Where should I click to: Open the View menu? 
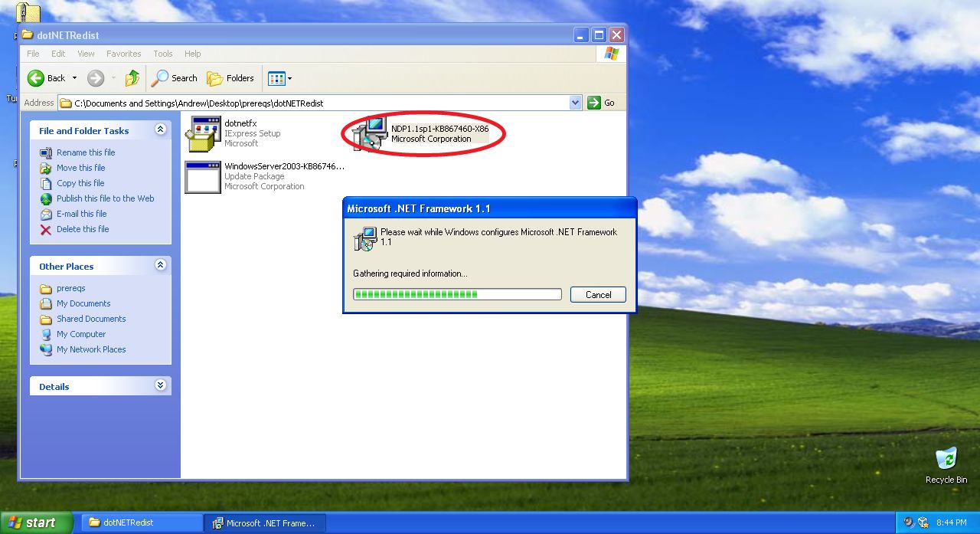coord(86,54)
